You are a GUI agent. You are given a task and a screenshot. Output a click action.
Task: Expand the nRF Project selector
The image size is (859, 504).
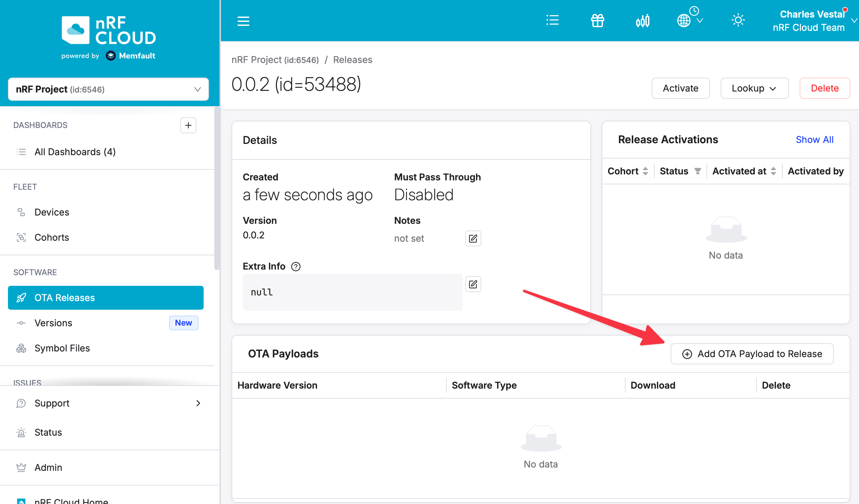(108, 89)
